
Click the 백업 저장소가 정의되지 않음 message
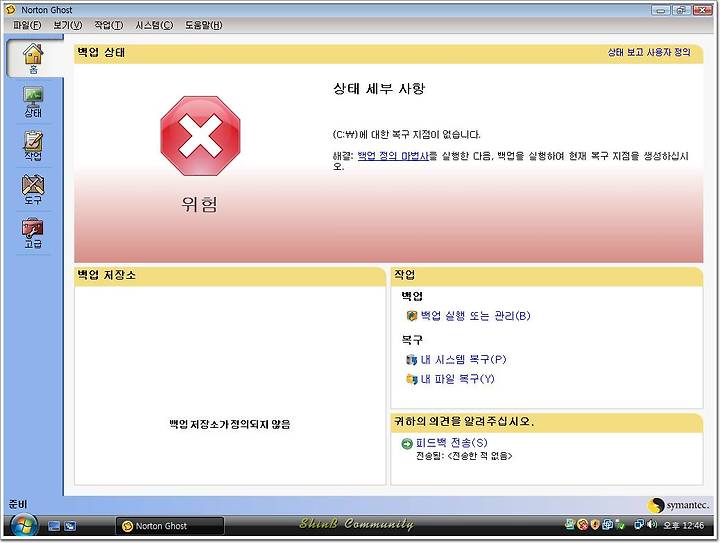[230, 424]
